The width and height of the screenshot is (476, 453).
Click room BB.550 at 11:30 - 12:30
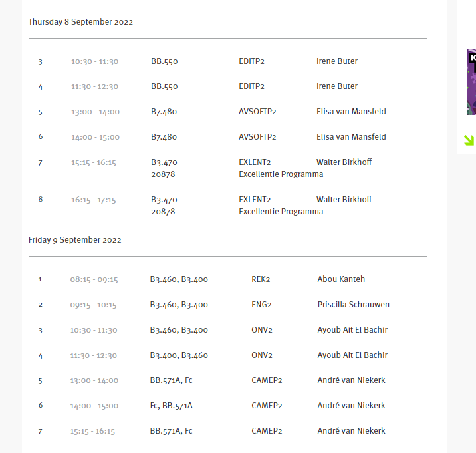click(164, 86)
